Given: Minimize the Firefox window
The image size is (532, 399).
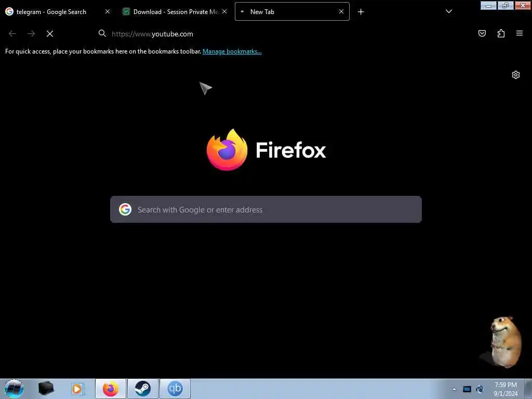Looking at the screenshot, I should click(488, 5).
